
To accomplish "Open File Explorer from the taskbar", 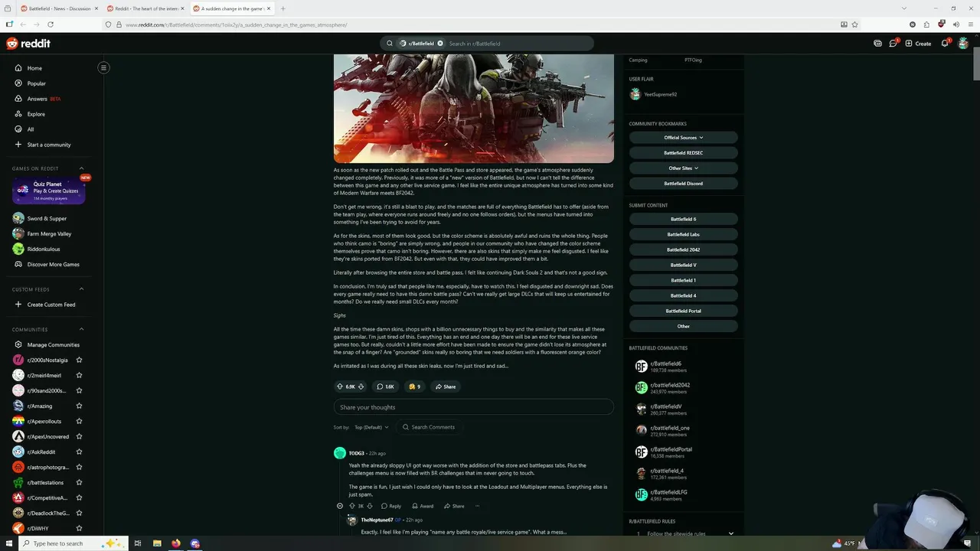I will point(157,543).
